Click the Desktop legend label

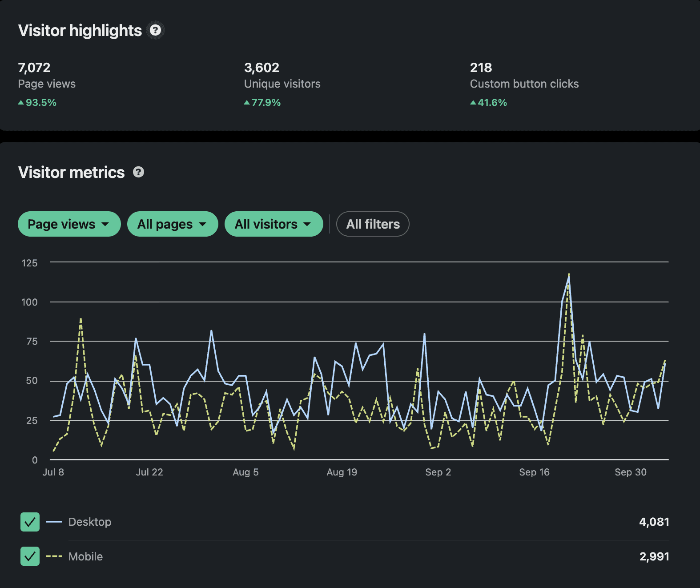tap(90, 522)
